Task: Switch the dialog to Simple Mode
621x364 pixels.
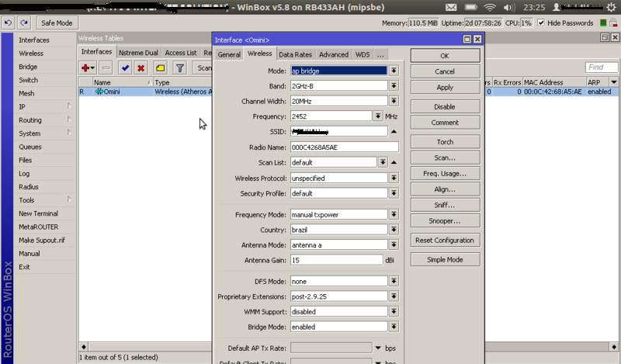Action: tap(445, 259)
